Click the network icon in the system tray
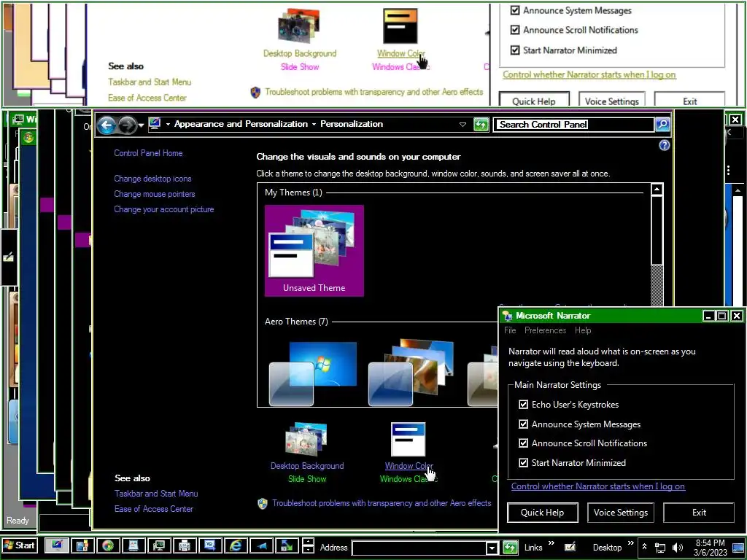Viewport: 747px width, 560px height. click(660, 548)
